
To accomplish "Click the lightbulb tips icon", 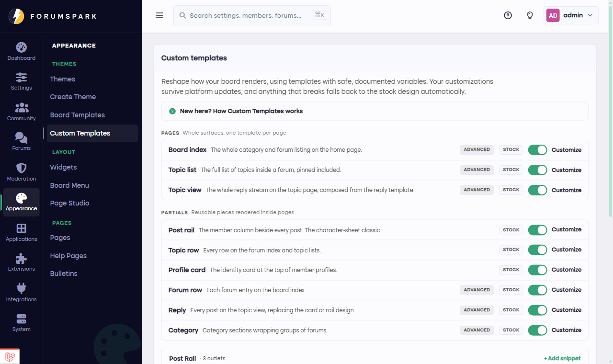I will click(x=530, y=15).
